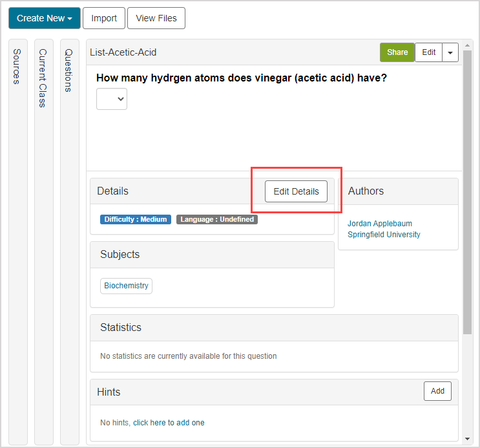Image resolution: width=480 pixels, height=448 pixels.
Task: Click the Edit Details button
Action: [296, 191]
